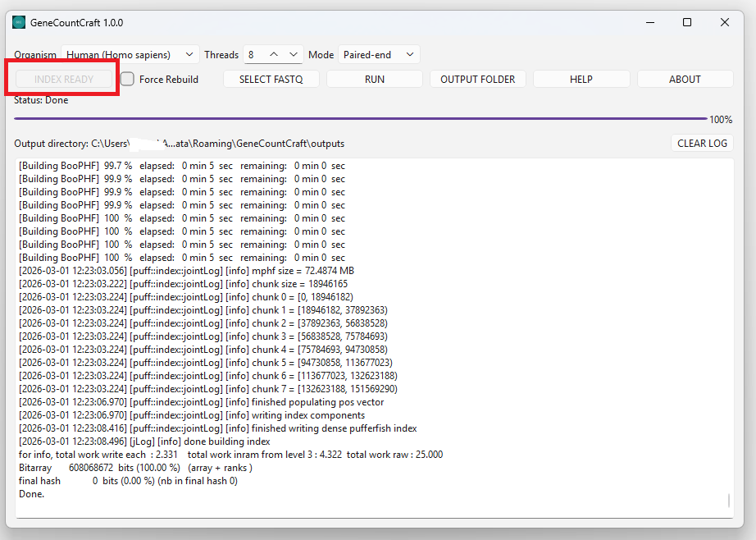The image size is (756, 540).
Task: Select the output directory path text
Action: point(179,143)
